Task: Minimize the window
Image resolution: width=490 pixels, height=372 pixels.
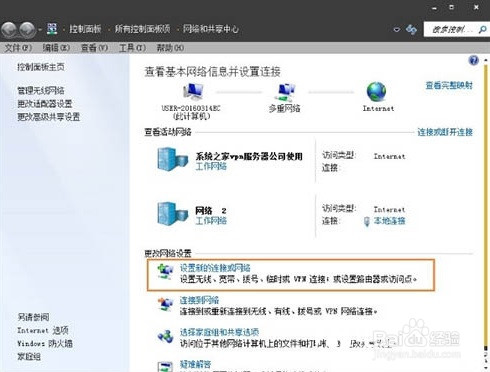Action: point(434,8)
